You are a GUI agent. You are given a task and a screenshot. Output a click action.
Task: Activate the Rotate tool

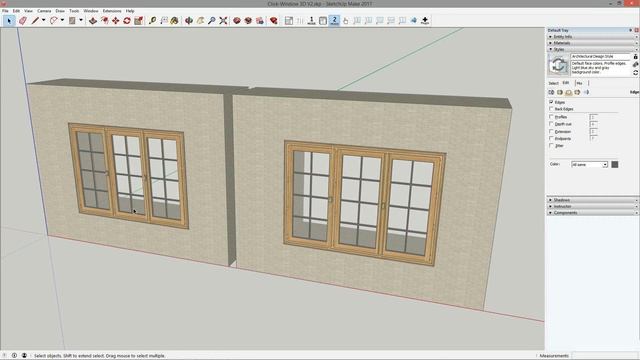[x=127, y=20]
